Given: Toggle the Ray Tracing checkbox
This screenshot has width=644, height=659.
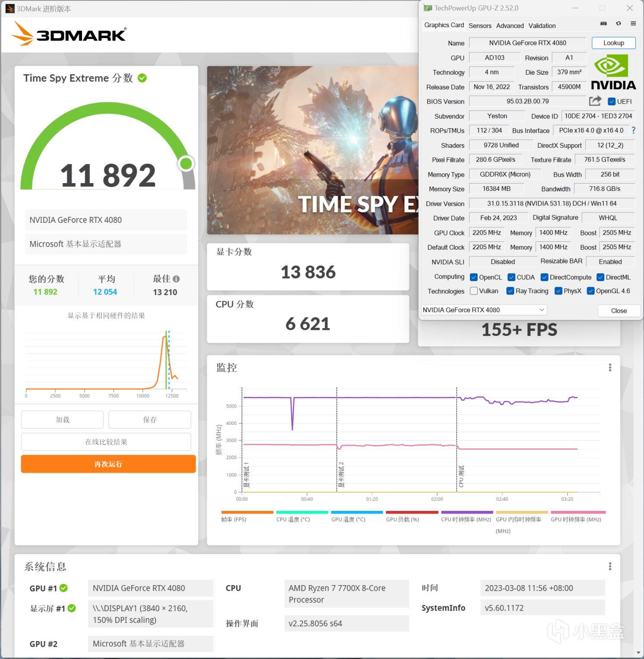Looking at the screenshot, I should point(510,291).
